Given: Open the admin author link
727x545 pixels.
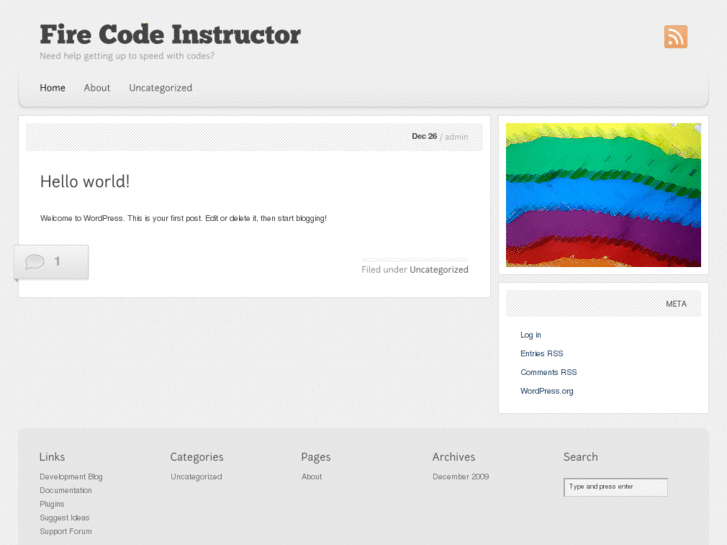Looking at the screenshot, I should tap(456, 137).
